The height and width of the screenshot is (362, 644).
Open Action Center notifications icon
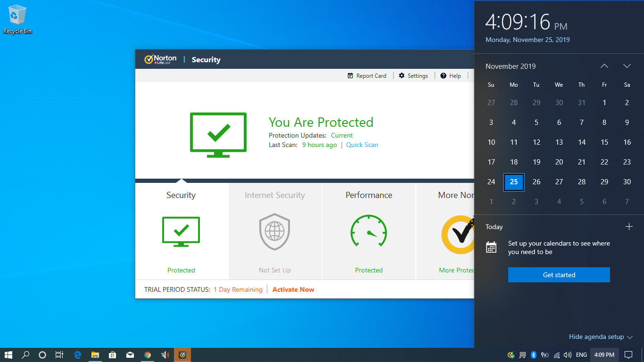(x=628, y=355)
